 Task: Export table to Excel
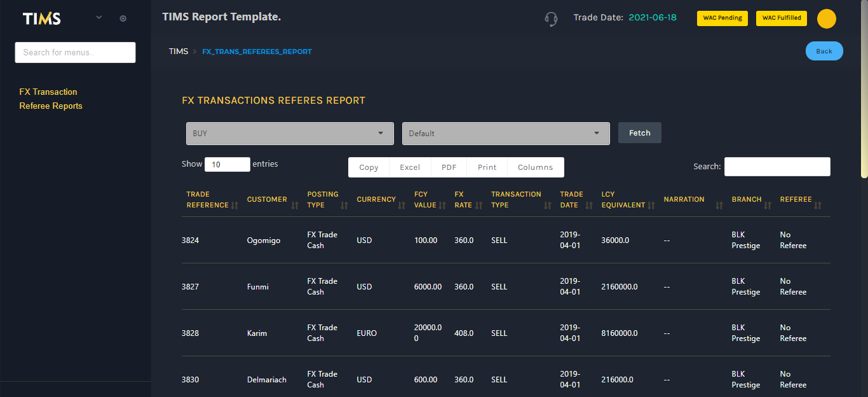tap(410, 167)
